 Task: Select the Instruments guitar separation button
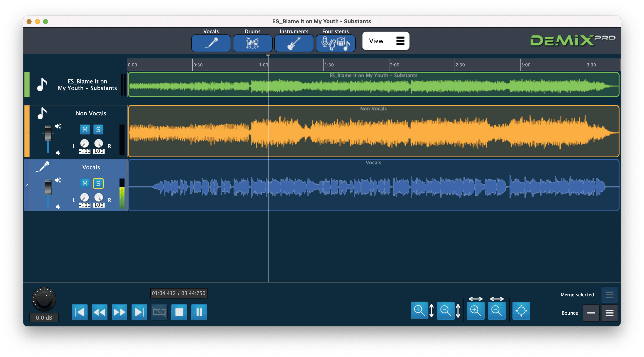[x=294, y=43]
